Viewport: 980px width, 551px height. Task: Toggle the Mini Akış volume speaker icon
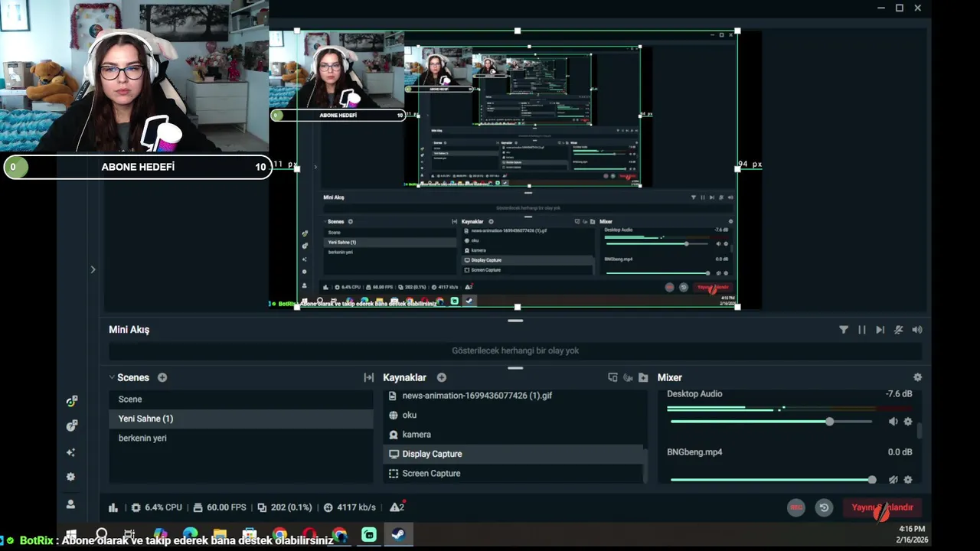tap(917, 330)
